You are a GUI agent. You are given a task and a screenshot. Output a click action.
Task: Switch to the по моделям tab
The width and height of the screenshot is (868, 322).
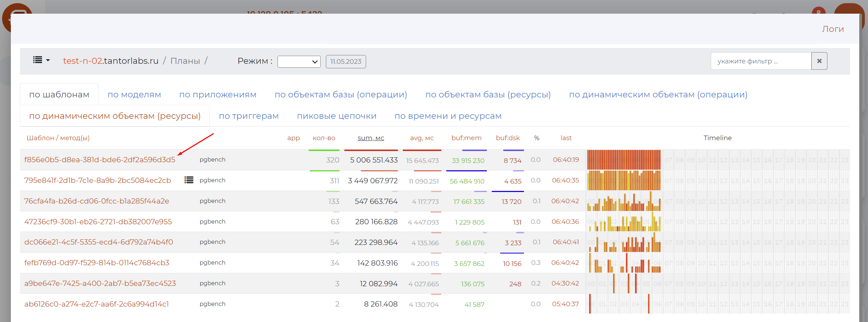click(134, 95)
